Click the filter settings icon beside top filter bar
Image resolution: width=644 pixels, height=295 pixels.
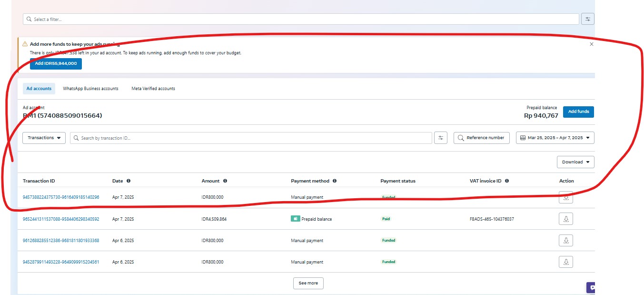pyautogui.click(x=588, y=19)
